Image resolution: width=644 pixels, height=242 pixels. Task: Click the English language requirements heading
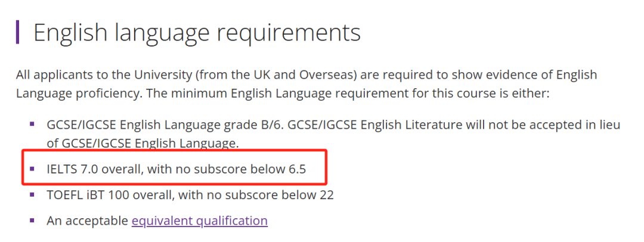[197, 32]
